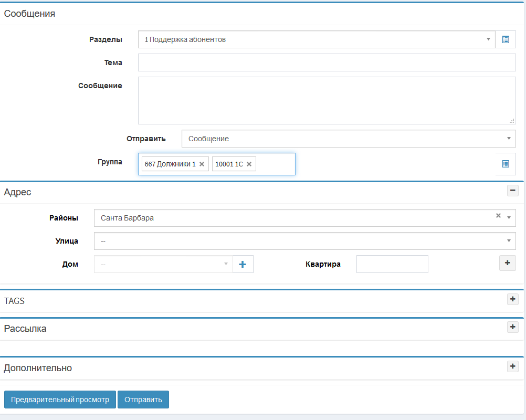Remove the '10001 1С' group tag
This screenshot has height=420, width=526.
point(249,164)
